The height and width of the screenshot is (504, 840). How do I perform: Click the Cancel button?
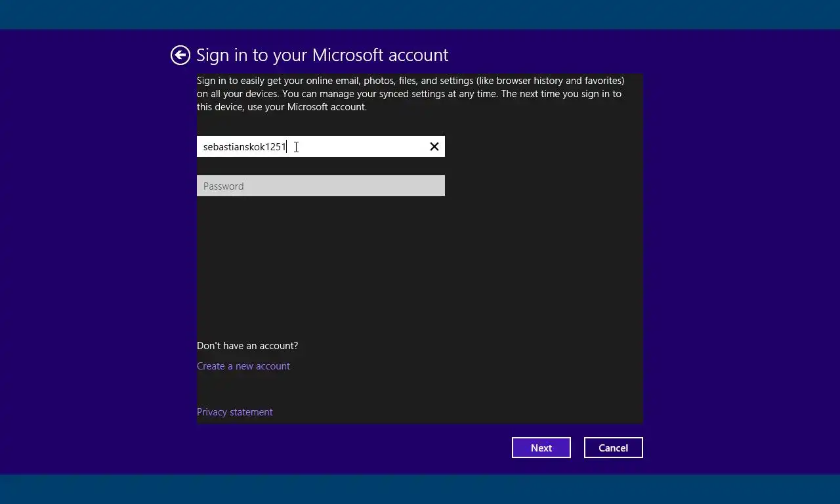click(x=614, y=448)
